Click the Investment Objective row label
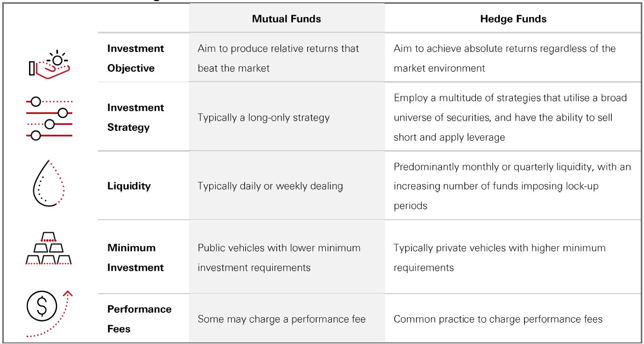 pos(135,58)
